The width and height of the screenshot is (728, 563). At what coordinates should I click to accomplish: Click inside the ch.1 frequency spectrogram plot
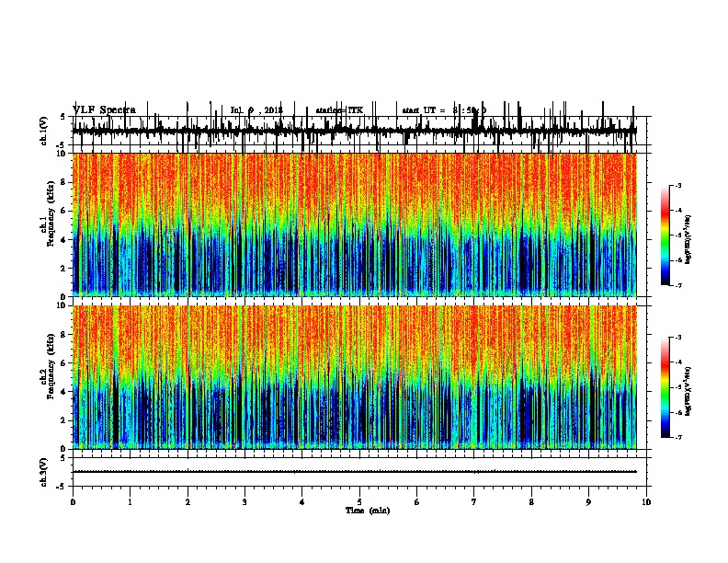click(355, 224)
